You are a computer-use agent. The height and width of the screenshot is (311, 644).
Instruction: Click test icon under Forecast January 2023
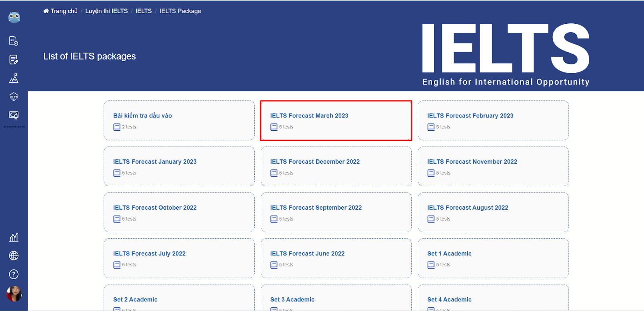pyautogui.click(x=117, y=173)
